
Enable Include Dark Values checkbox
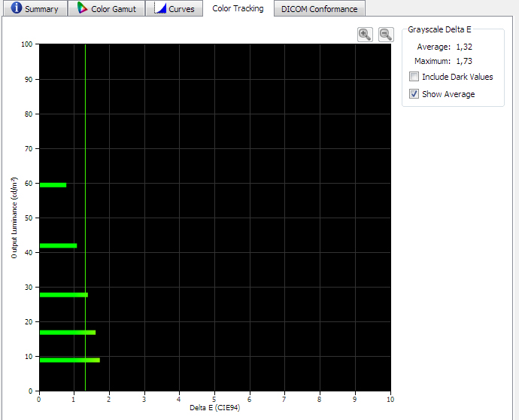pyautogui.click(x=414, y=77)
